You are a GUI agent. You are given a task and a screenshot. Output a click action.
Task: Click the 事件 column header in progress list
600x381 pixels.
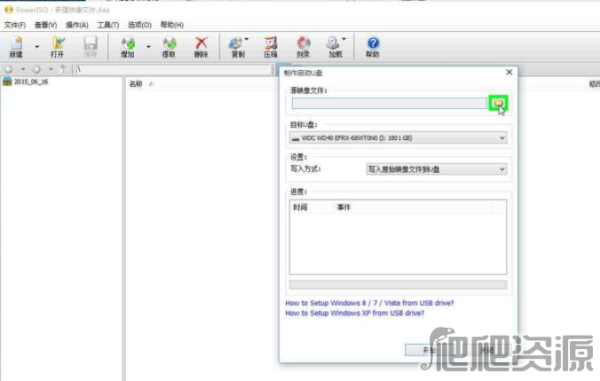[344, 207]
